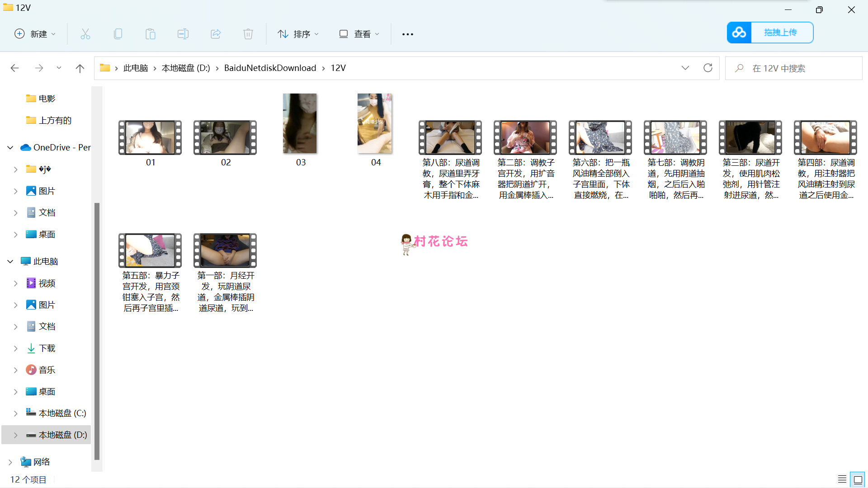
Task: Refresh the folder with the refresh icon
Action: 708,68
